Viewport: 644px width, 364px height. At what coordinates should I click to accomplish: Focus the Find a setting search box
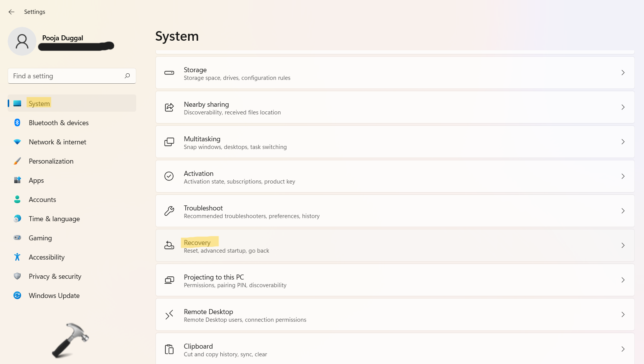(x=65, y=76)
